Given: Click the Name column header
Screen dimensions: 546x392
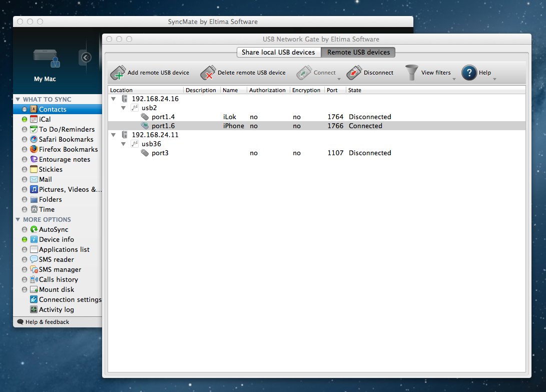Looking at the screenshot, I should pos(234,90).
